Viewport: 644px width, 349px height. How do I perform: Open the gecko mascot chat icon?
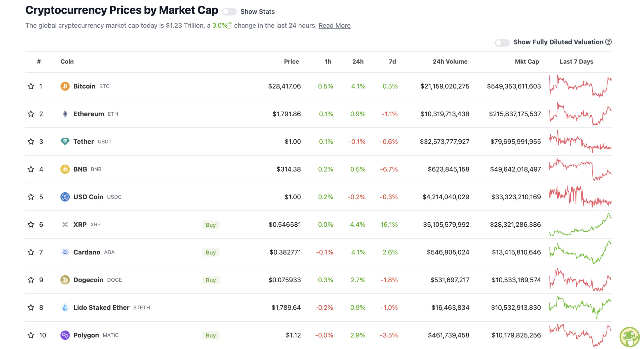click(629, 337)
